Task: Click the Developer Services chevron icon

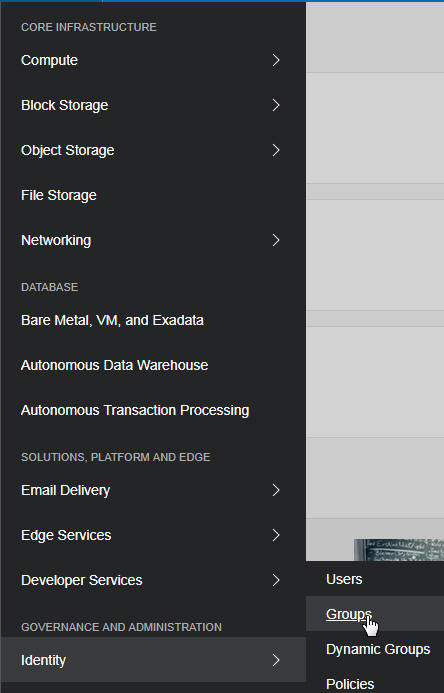Action: click(276, 580)
